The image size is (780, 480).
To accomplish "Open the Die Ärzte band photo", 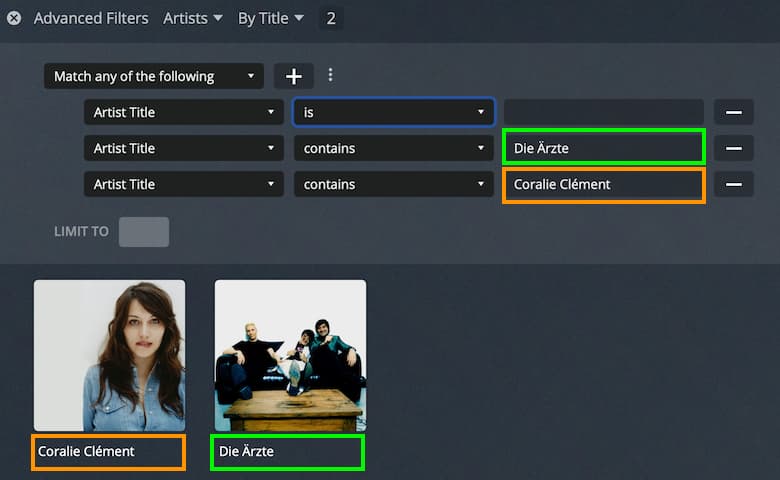I will pos(291,355).
